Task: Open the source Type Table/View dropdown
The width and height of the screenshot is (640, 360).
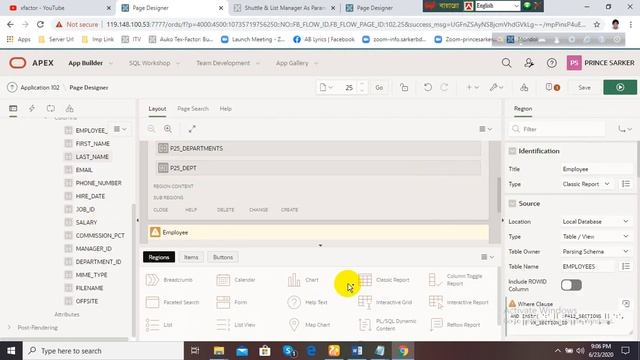Action: click(x=596, y=237)
